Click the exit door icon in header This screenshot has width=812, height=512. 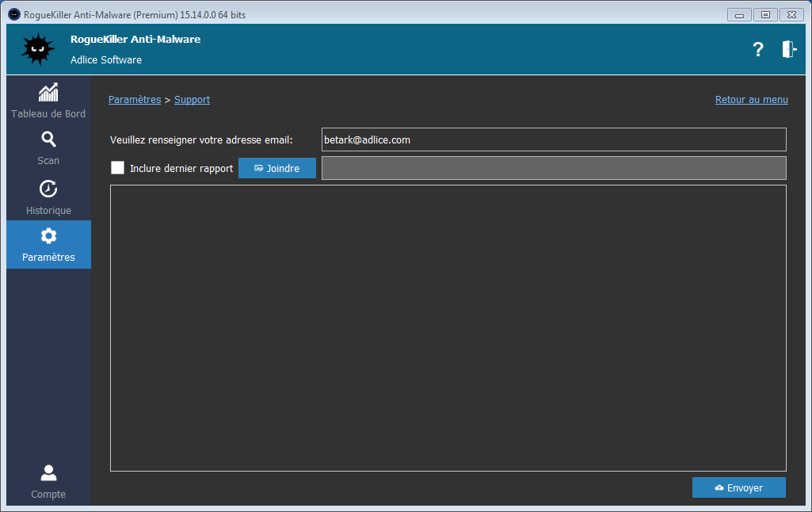(788, 49)
